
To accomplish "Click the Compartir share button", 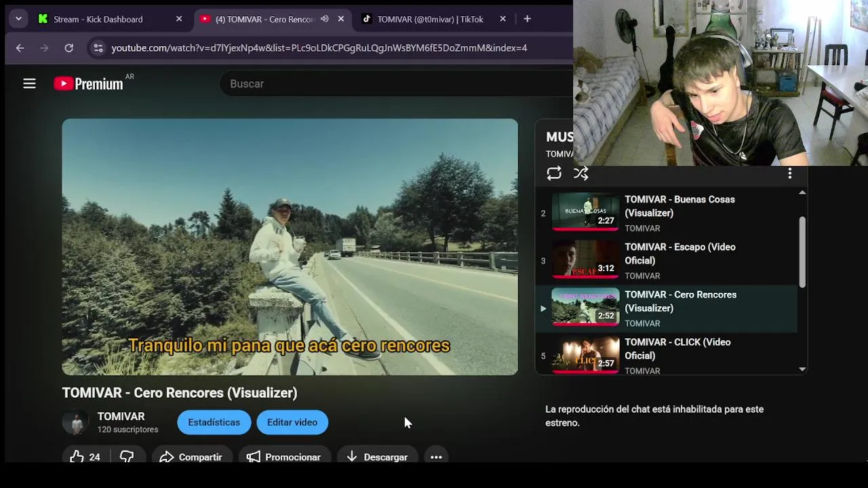I will click(x=192, y=457).
